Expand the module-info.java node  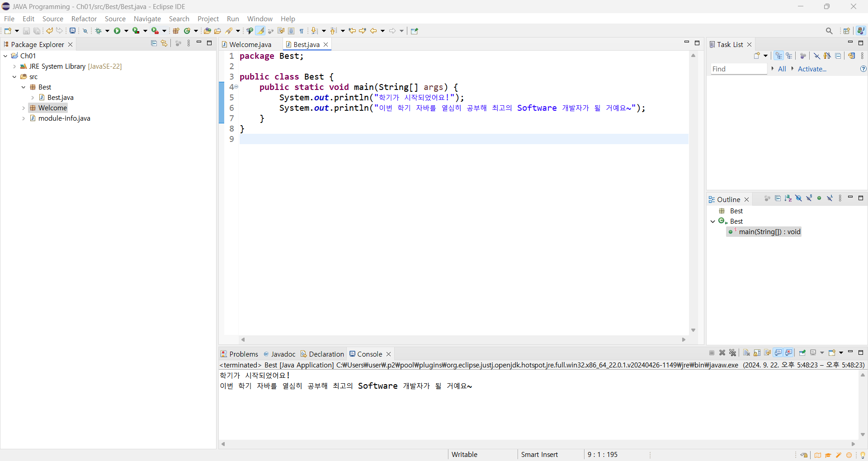[24, 118]
